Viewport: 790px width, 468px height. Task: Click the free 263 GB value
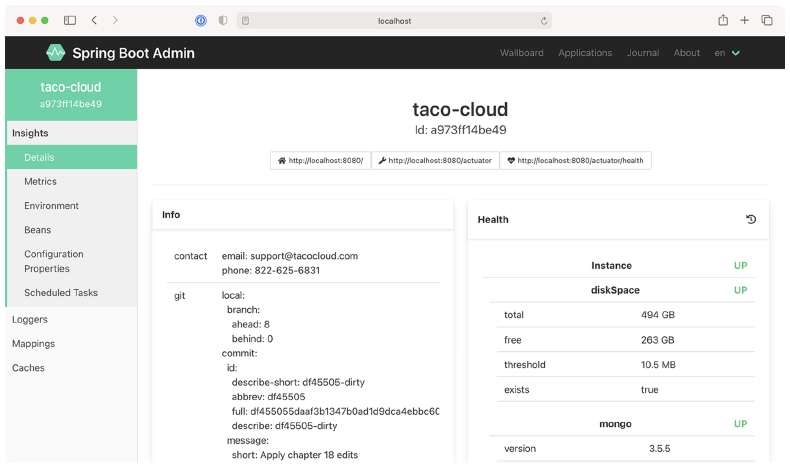tap(657, 340)
